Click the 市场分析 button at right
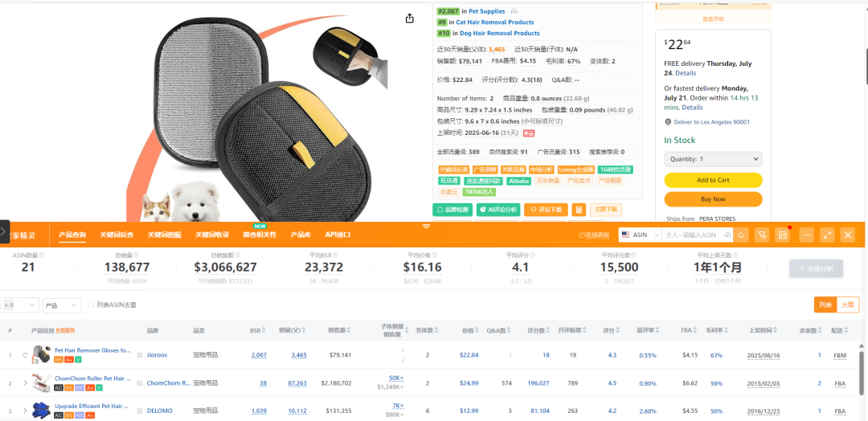The height and width of the screenshot is (421, 868). pos(816,269)
